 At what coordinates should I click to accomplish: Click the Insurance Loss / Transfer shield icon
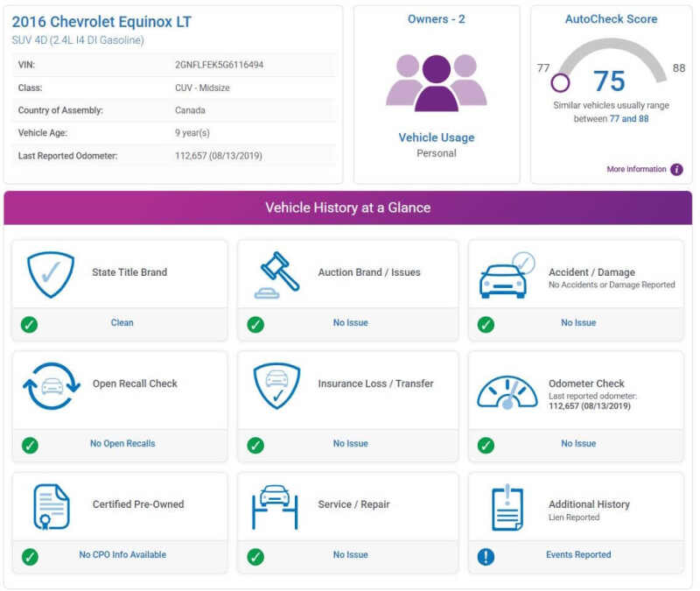(x=276, y=386)
